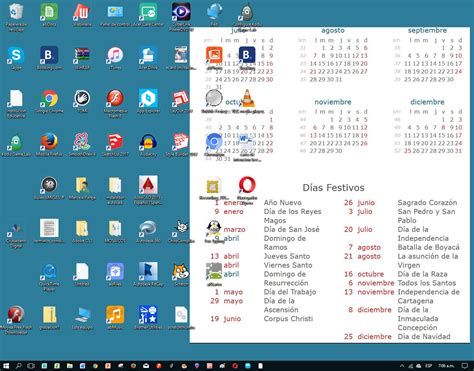Open the Tux penguin desktop shortcut
This screenshot has width=474, height=371.
[214, 228]
